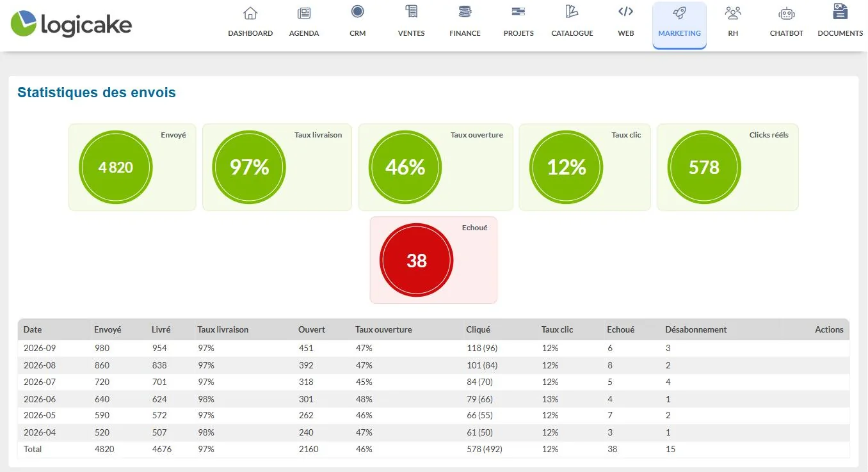Click the Taux ouverture 46% circle

pyautogui.click(x=405, y=167)
